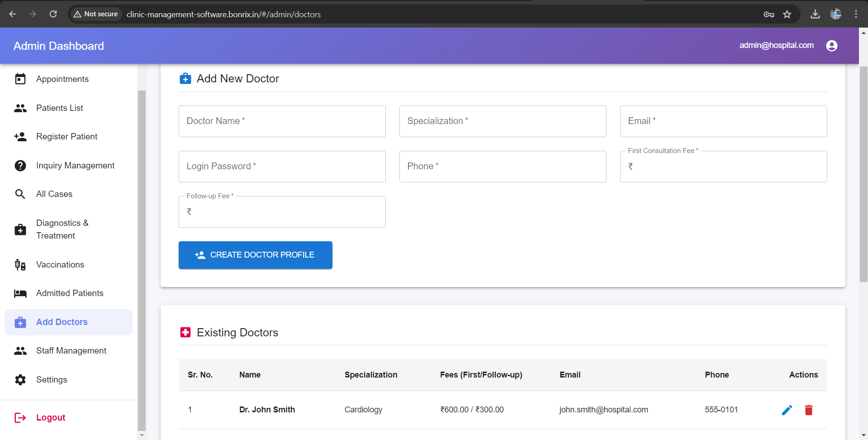Click the edit pencil for Dr. John Smith

click(x=787, y=410)
